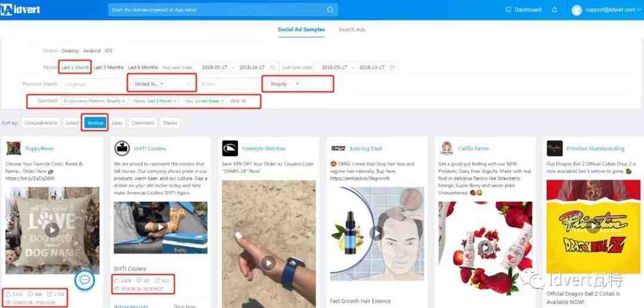Open Califia Farms advertiser name link
644x308 pixels.
(x=473, y=149)
